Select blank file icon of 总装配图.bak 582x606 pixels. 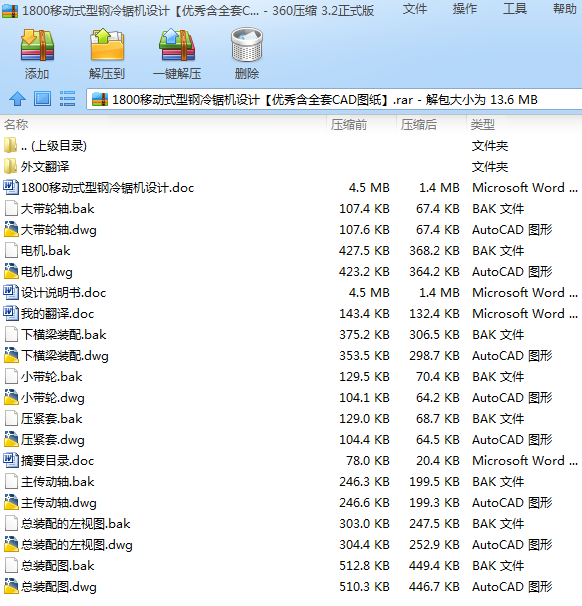[11, 565]
